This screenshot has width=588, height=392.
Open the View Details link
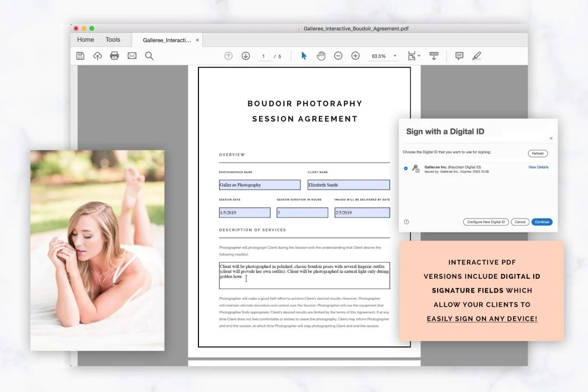click(x=538, y=167)
